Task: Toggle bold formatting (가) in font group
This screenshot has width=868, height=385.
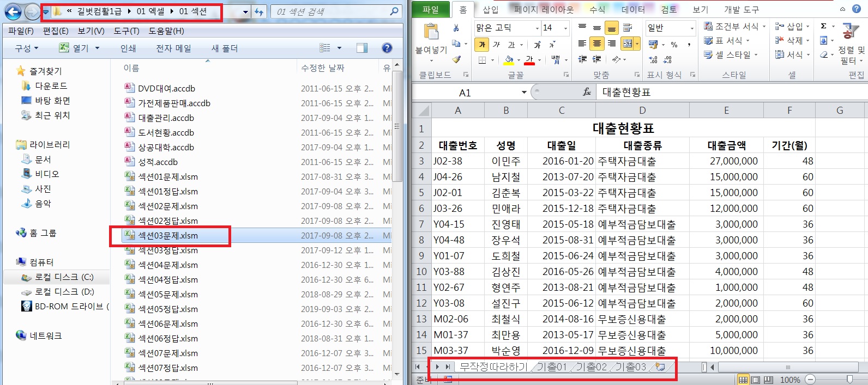Action: [481, 45]
